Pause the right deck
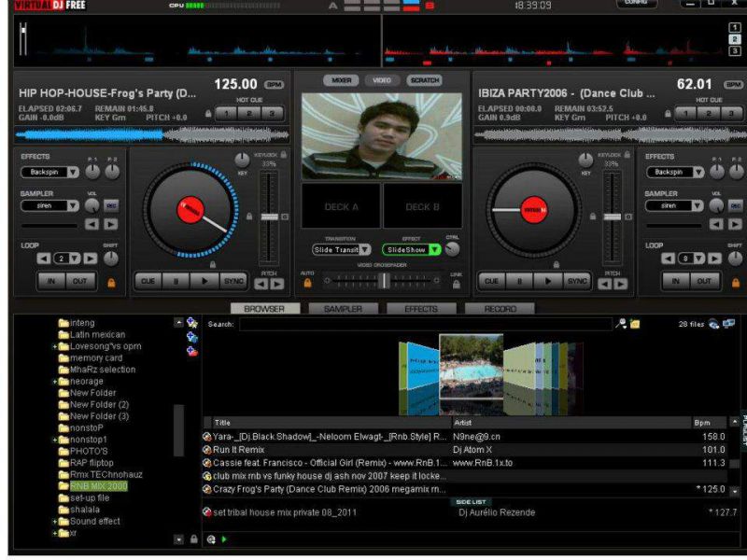 (x=520, y=280)
